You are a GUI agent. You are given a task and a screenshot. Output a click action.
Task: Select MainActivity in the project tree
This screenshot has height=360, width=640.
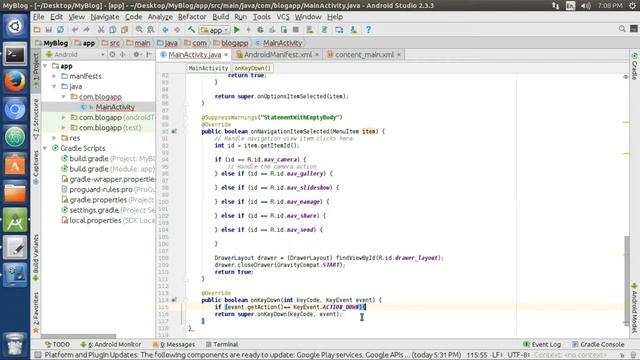tap(115, 107)
